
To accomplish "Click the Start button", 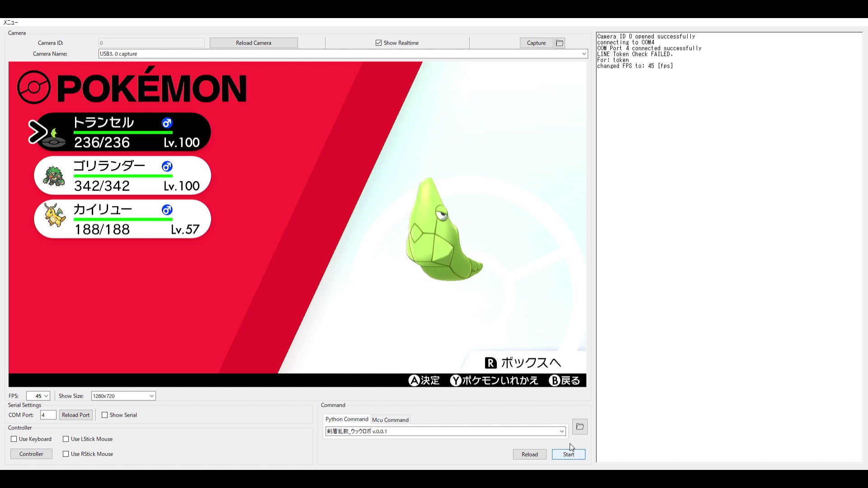I will pos(569,454).
